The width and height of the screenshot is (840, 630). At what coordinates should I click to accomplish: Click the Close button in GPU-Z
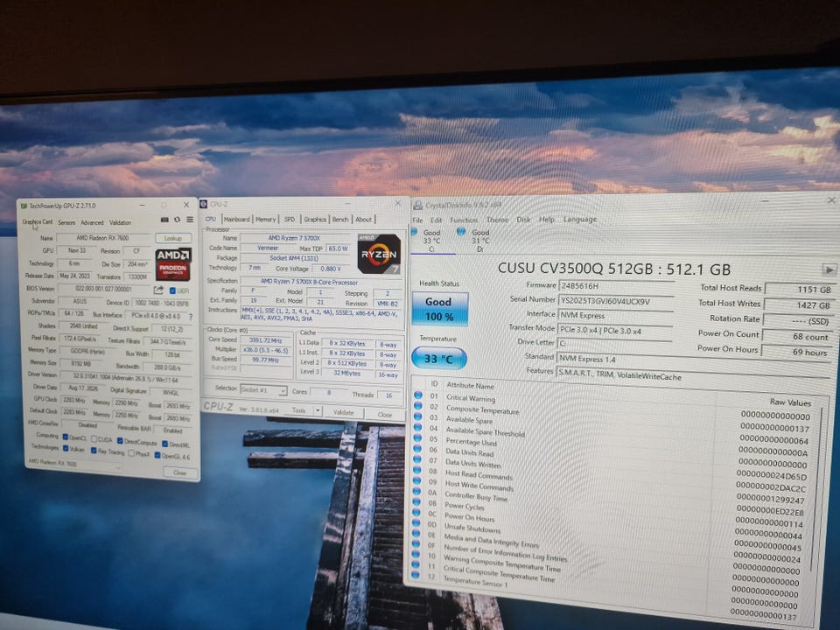(180, 472)
